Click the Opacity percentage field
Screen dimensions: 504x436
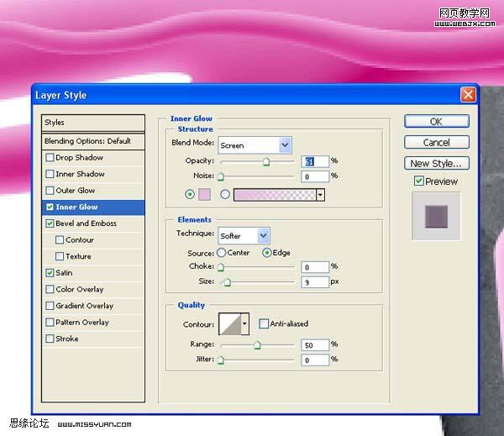(315, 161)
